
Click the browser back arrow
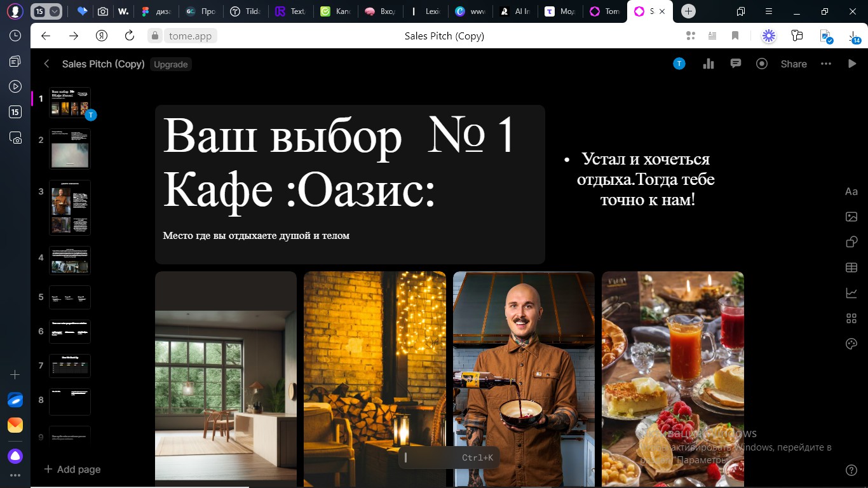[46, 36]
